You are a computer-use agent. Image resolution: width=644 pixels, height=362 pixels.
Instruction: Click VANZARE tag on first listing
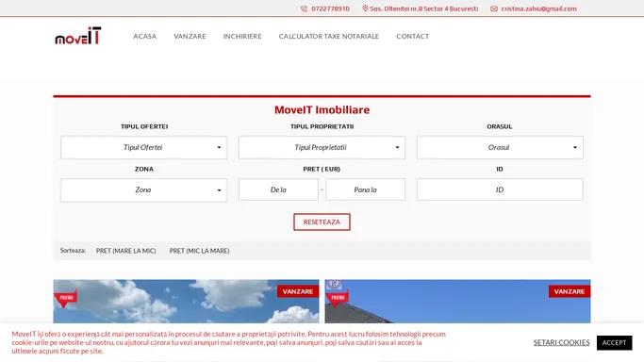point(298,291)
